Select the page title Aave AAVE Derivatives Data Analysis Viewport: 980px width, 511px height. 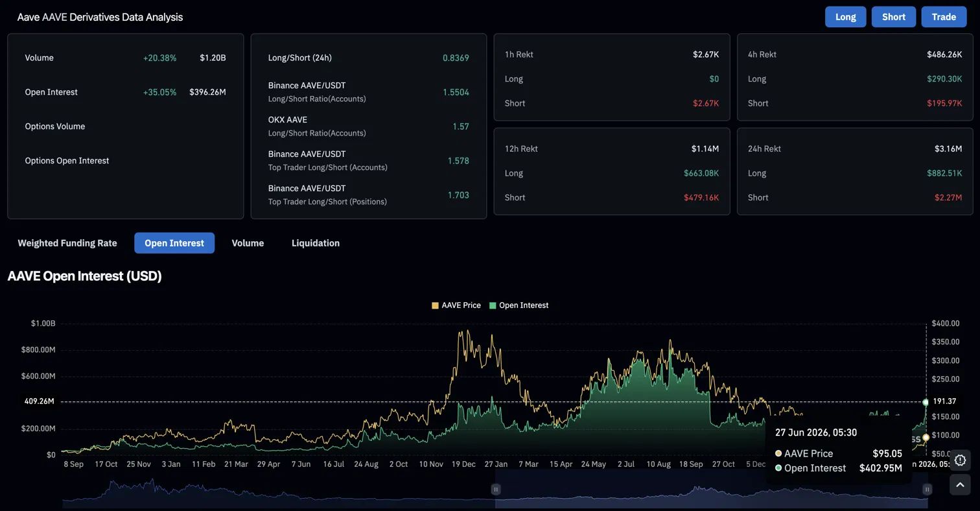click(100, 18)
